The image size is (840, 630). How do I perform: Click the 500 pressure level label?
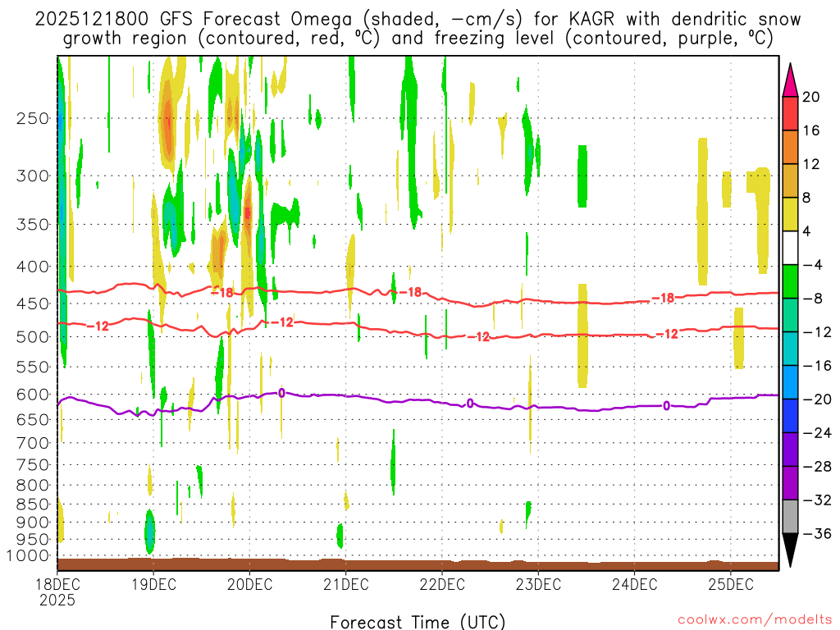[33, 337]
